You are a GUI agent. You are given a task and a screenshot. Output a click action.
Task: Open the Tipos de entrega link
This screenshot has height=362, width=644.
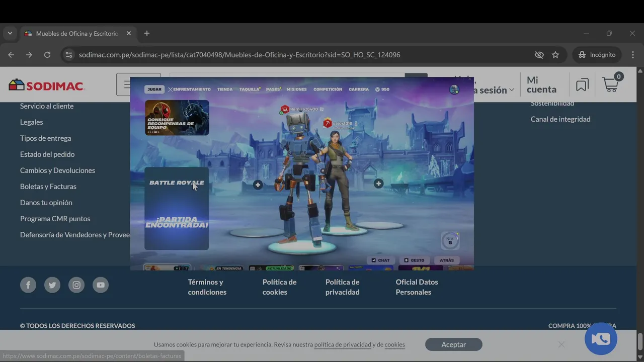pyautogui.click(x=46, y=138)
